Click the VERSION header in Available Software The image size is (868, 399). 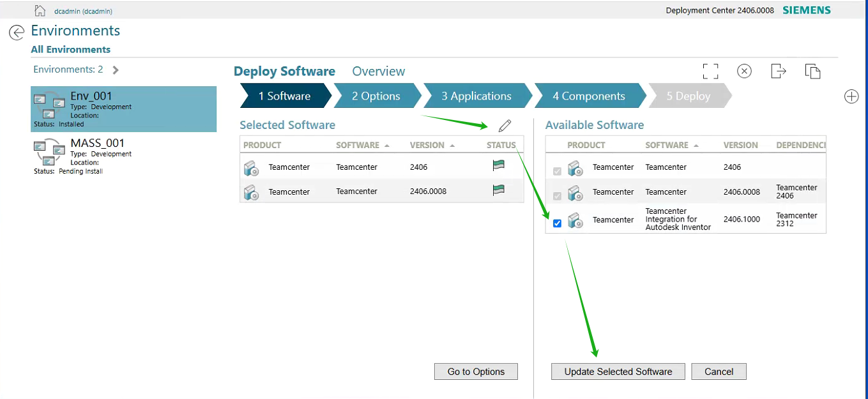click(x=740, y=146)
